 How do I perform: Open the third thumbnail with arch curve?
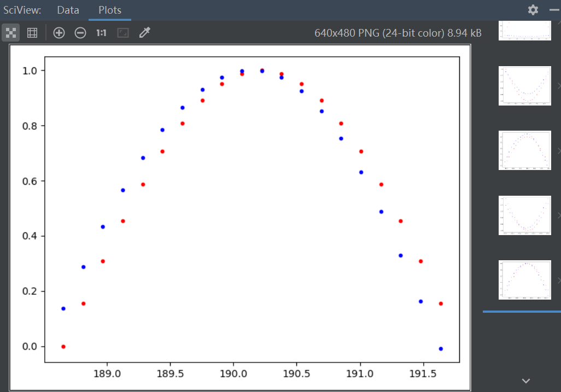pos(524,150)
